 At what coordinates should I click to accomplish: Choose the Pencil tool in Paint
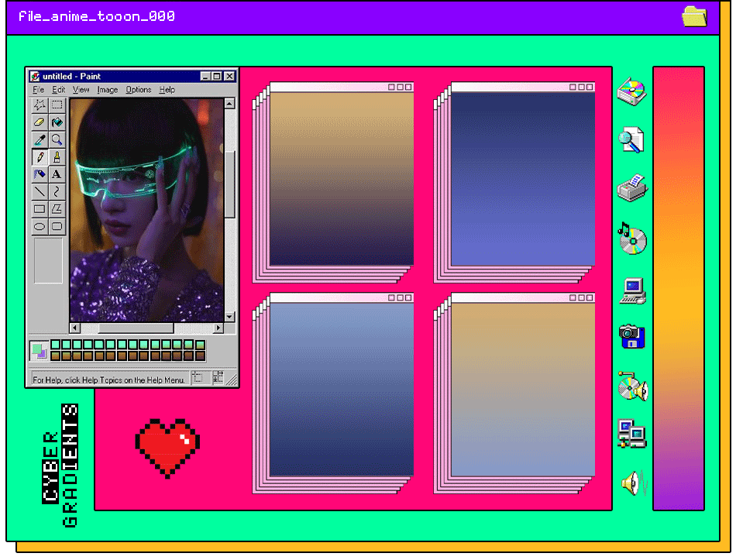(x=40, y=156)
